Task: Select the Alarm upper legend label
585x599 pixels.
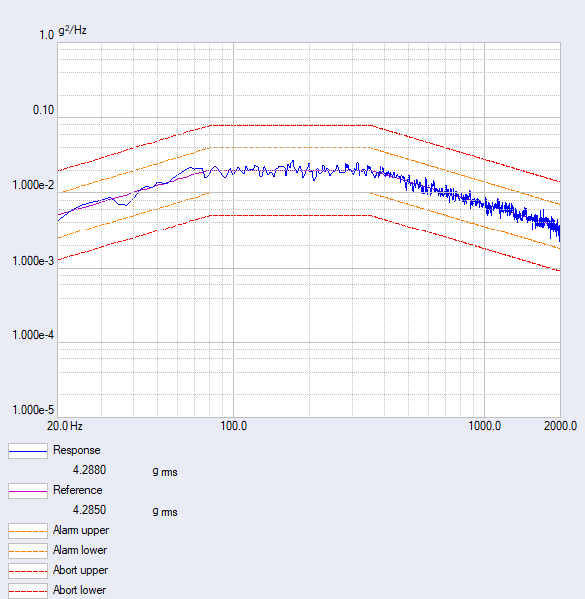Action: point(81,530)
